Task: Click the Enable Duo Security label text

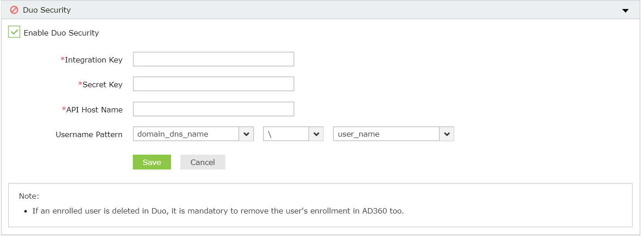Action: click(61, 33)
